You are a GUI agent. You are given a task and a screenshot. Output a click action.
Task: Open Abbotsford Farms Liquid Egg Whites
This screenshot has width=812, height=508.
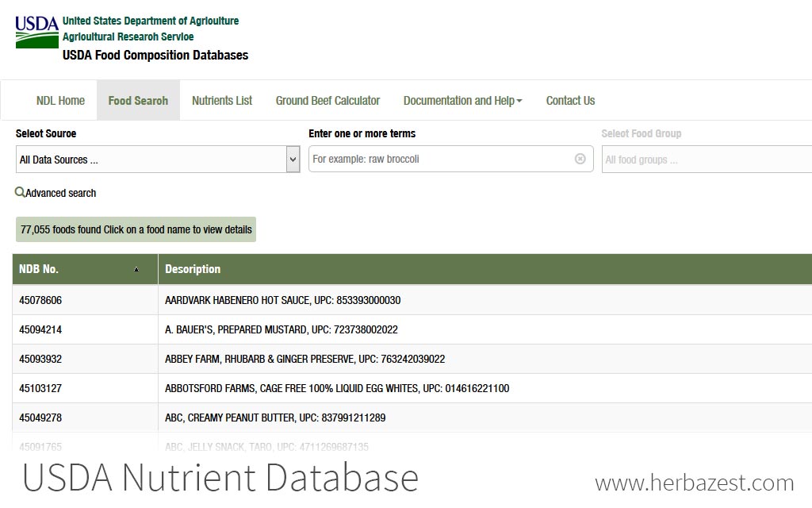(337, 388)
